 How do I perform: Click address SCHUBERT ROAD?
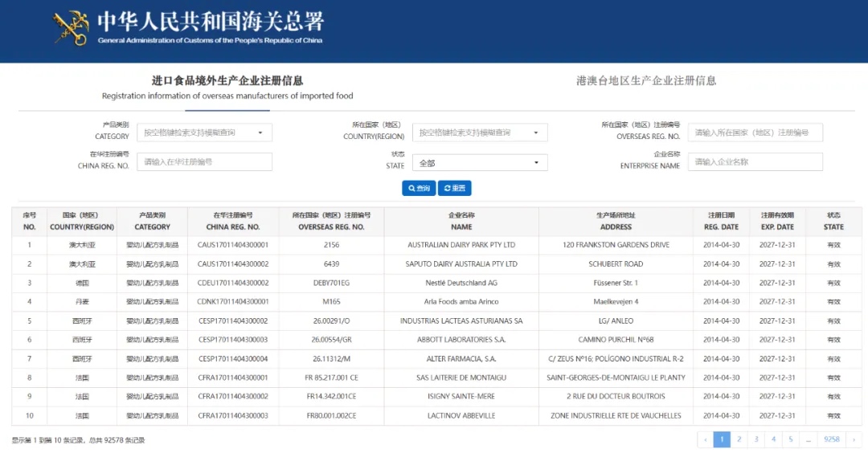click(x=616, y=263)
